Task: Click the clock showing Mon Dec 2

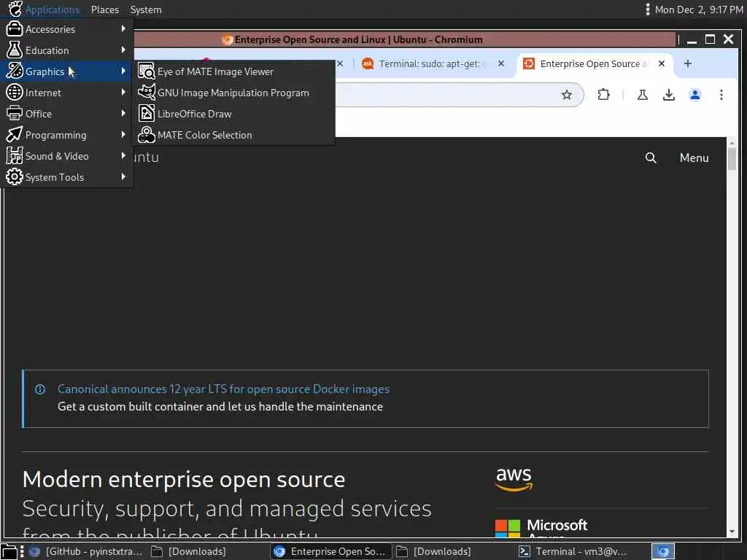Action: tap(698, 9)
